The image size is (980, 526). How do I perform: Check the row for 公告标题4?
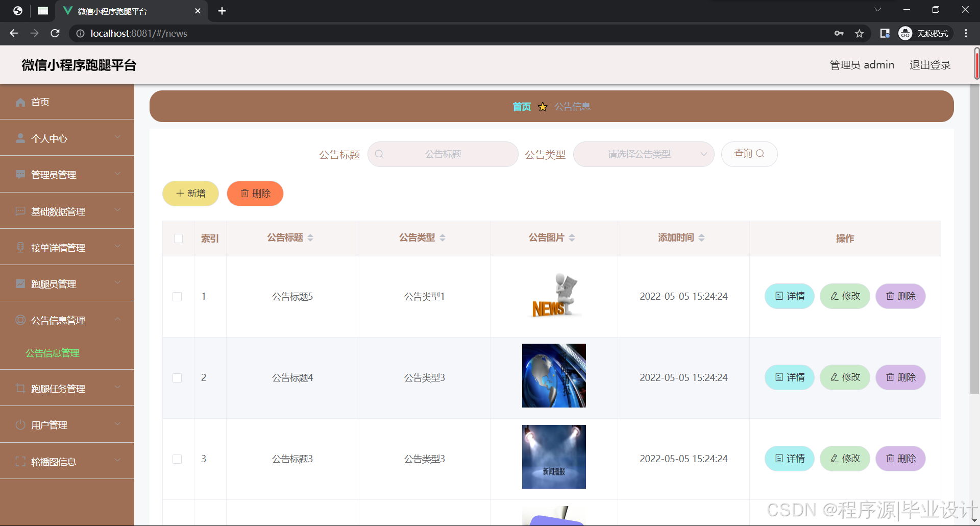coord(177,378)
